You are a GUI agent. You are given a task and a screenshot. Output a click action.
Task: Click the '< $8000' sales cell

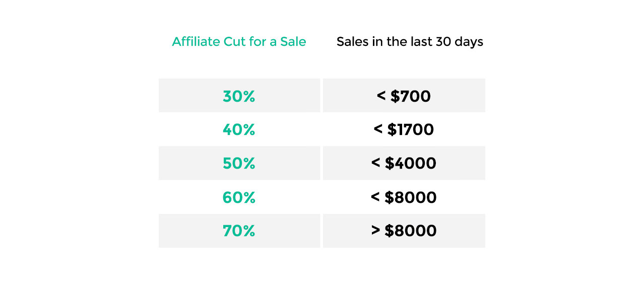point(404,197)
